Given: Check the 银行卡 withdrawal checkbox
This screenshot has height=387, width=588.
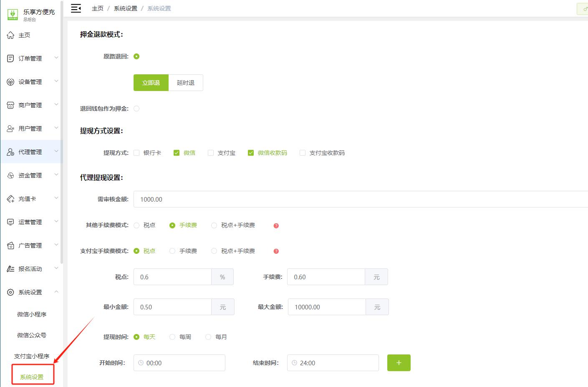Looking at the screenshot, I should 136,153.
